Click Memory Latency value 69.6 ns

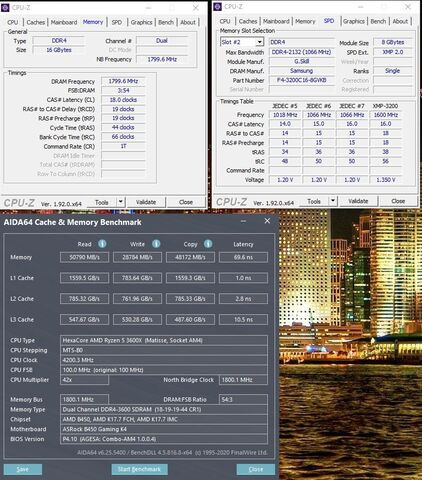coord(243,257)
